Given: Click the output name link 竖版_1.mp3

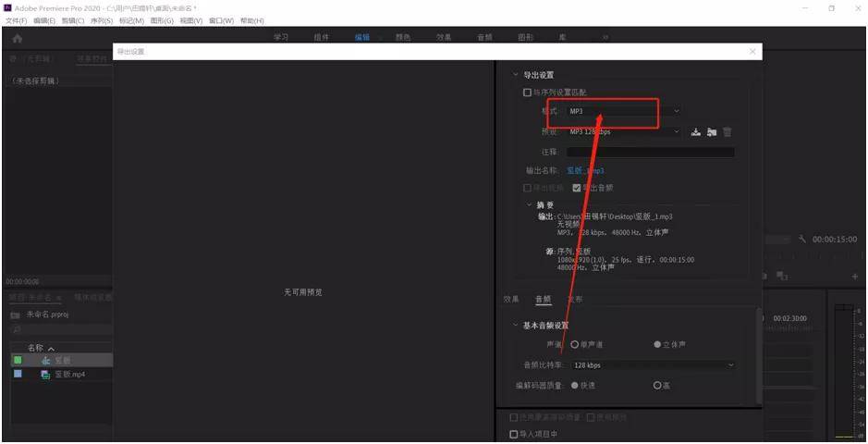Looking at the screenshot, I should tap(586, 171).
